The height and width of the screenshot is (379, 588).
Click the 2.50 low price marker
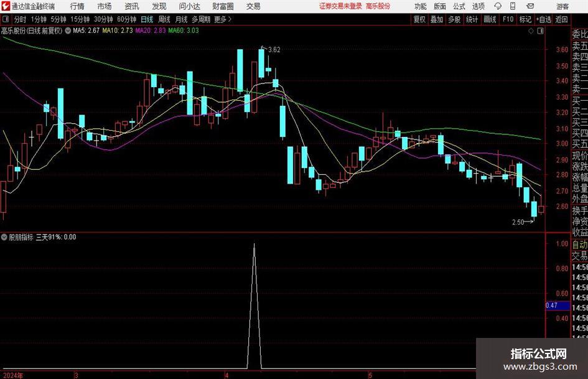518,222
